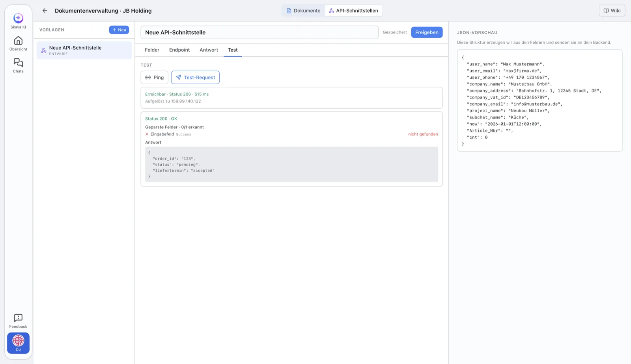Click the "Article_Nbr" line in JSON preview

pyautogui.click(x=490, y=131)
